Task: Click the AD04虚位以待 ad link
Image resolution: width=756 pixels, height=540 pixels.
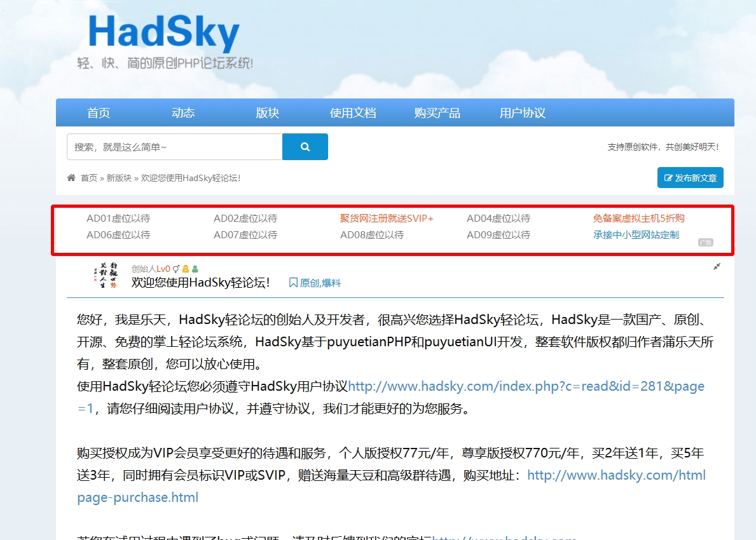Action: tap(498, 218)
